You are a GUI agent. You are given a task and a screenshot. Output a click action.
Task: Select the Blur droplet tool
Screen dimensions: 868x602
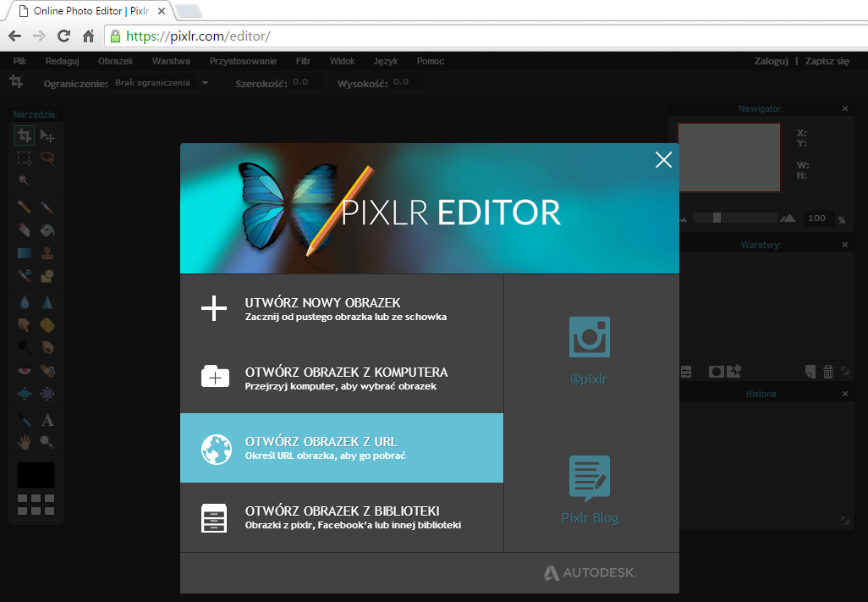(25, 302)
